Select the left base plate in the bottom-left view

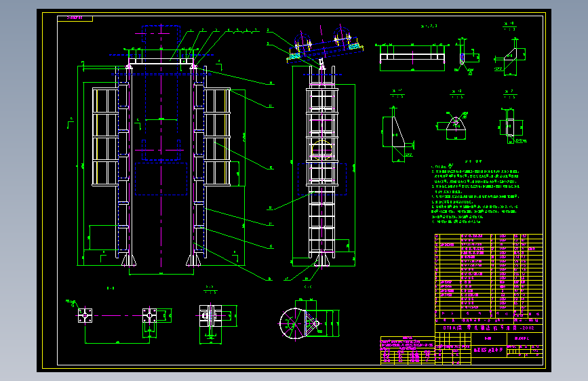pos(85,315)
